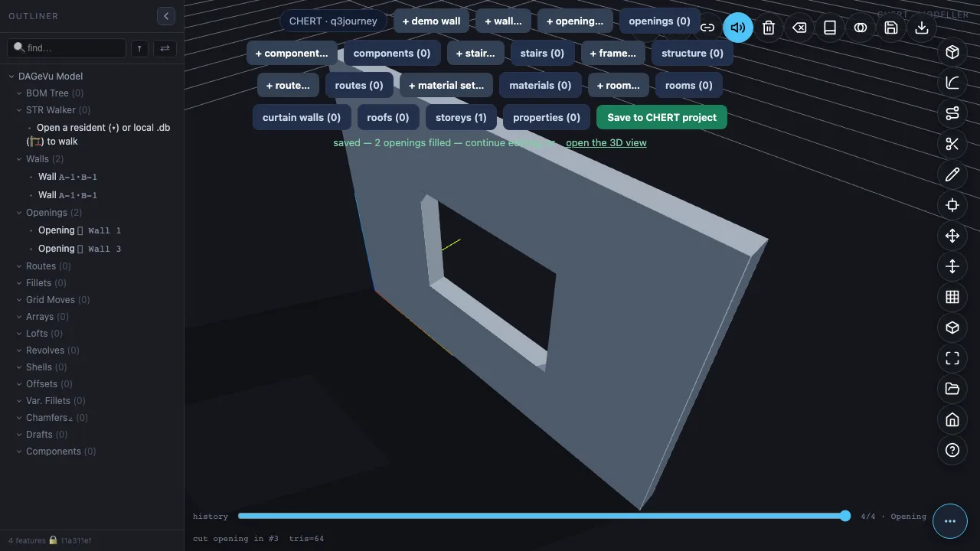Screen dimensions: 980x551
Task: Open the book icon in top toolbar
Action: 830,28
